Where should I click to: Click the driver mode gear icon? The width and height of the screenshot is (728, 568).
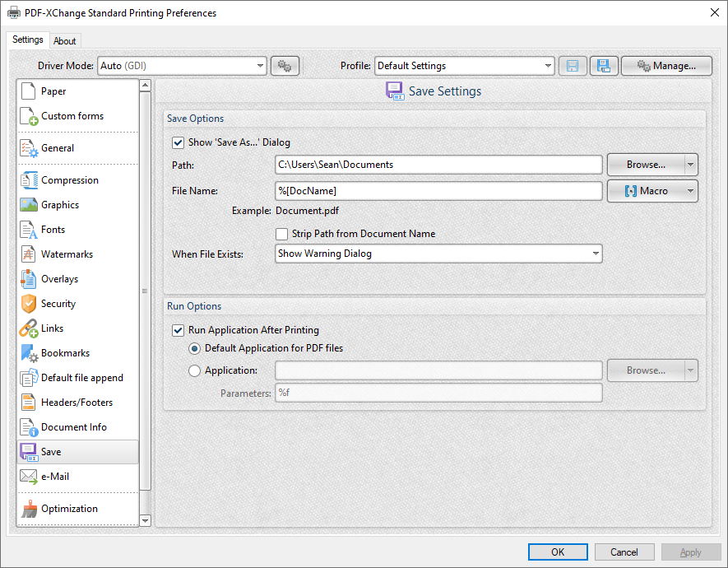285,66
